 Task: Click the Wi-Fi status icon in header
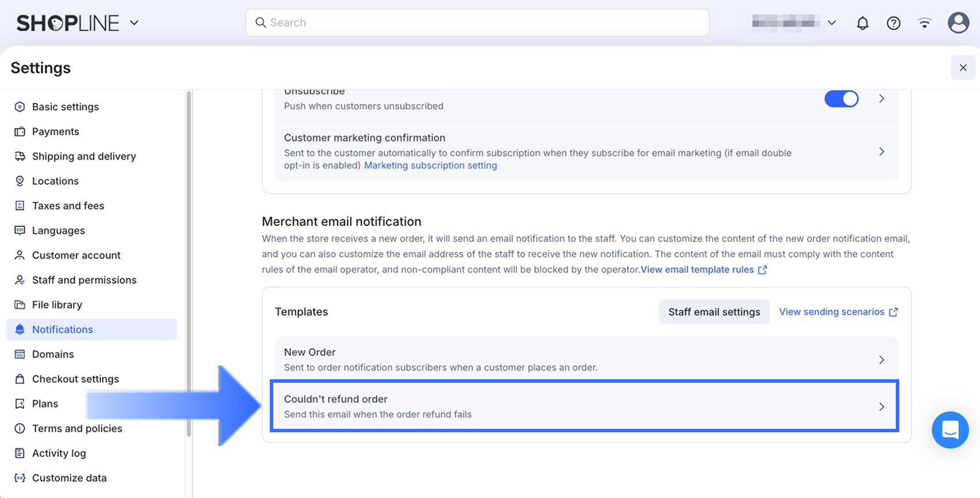[x=925, y=23]
